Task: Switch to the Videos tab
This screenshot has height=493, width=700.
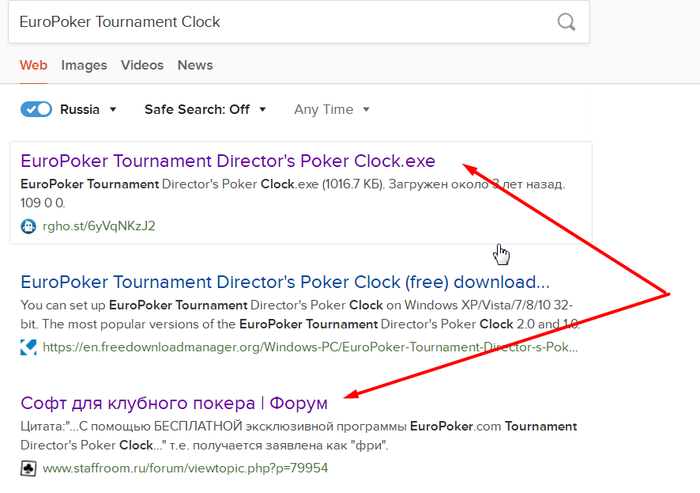Action: click(142, 65)
